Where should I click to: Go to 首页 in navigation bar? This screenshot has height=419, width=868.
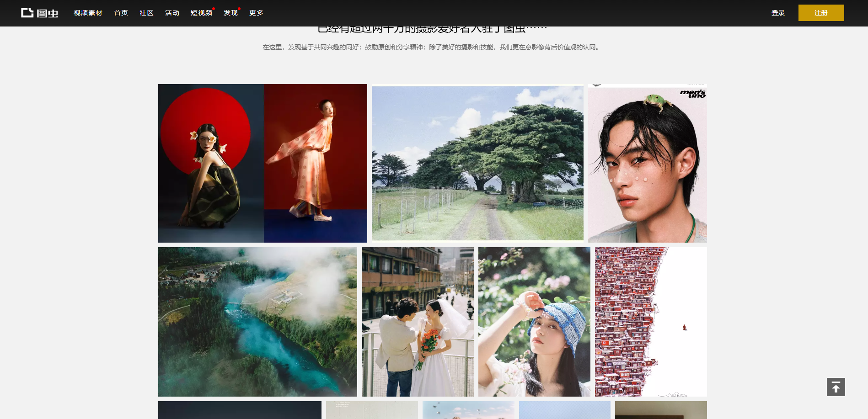(121, 13)
